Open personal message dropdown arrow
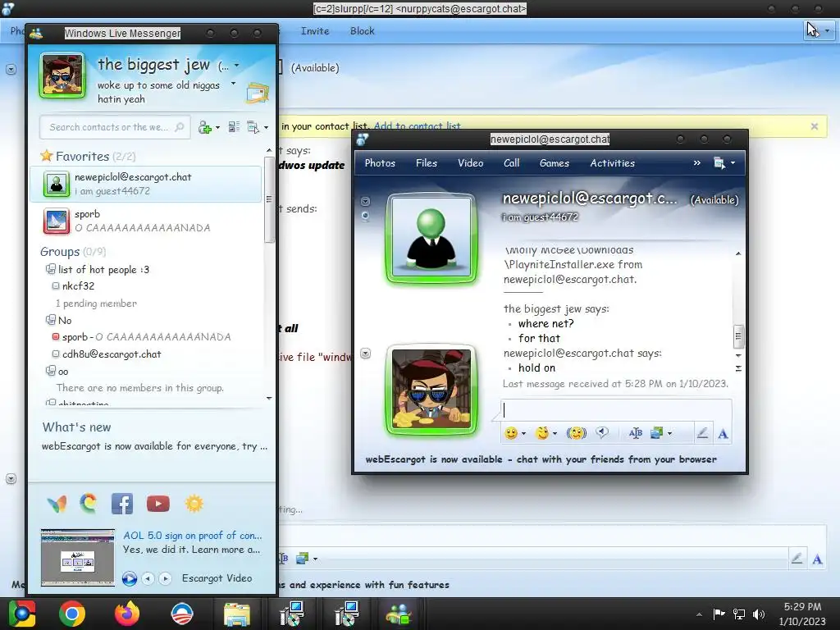Screen dimensions: 840x630 click(x=233, y=84)
